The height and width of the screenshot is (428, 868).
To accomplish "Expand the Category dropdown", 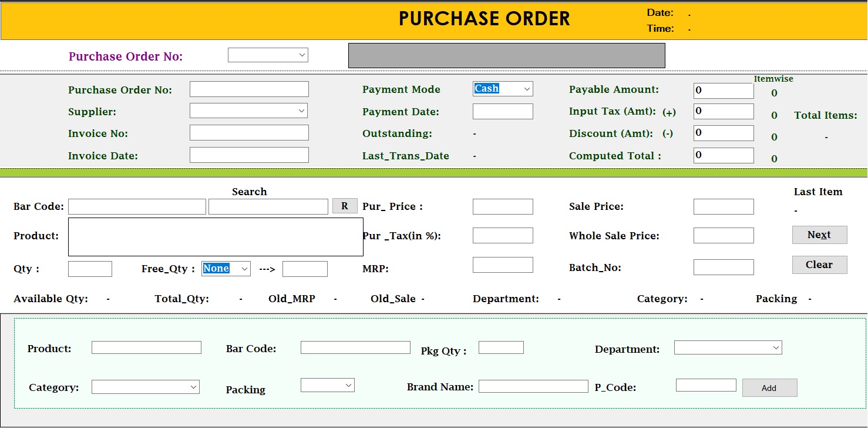I will pyautogui.click(x=146, y=387).
